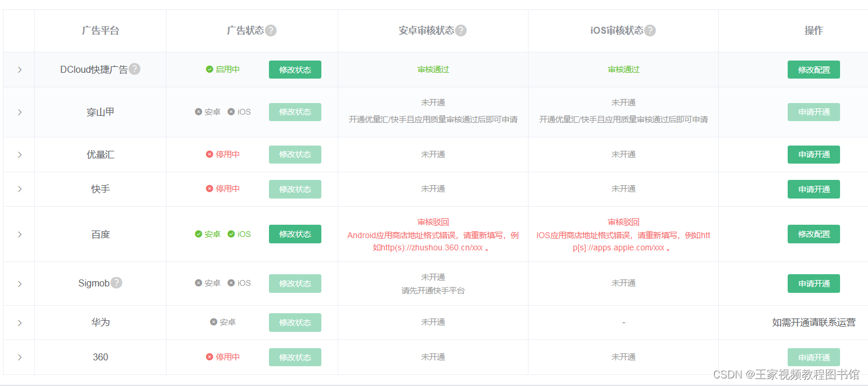
Task: Click 修改状态 button for DCloud快捷广告
Action: [x=295, y=69]
